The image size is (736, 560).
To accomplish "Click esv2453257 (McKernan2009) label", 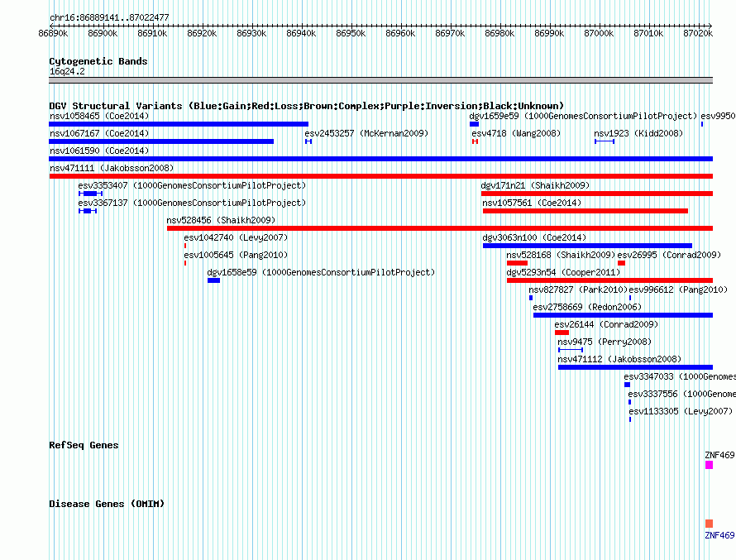I will 366,133.
